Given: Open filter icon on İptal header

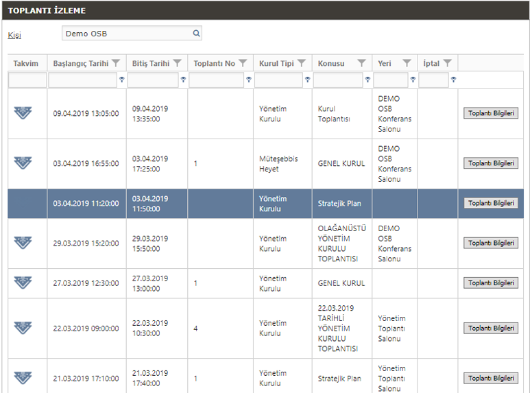Looking at the screenshot, I should [448, 63].
